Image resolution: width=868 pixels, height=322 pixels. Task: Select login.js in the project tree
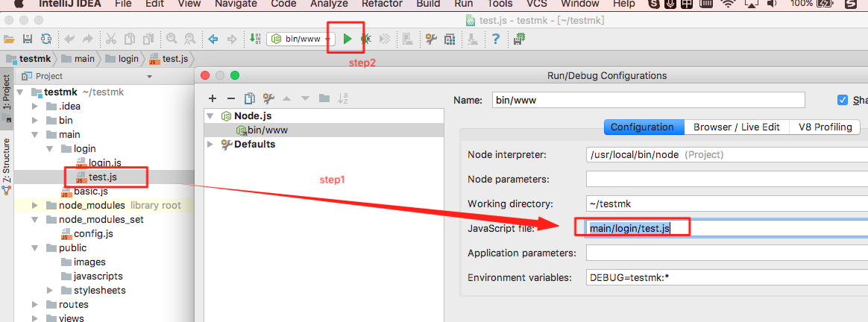[104, 162]
